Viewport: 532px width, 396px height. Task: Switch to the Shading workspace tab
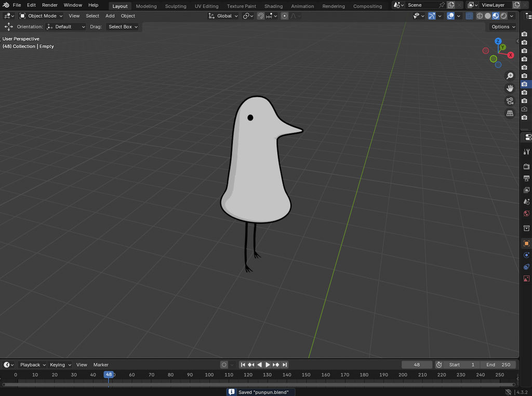pyautogui.click(x=273, y=6)
